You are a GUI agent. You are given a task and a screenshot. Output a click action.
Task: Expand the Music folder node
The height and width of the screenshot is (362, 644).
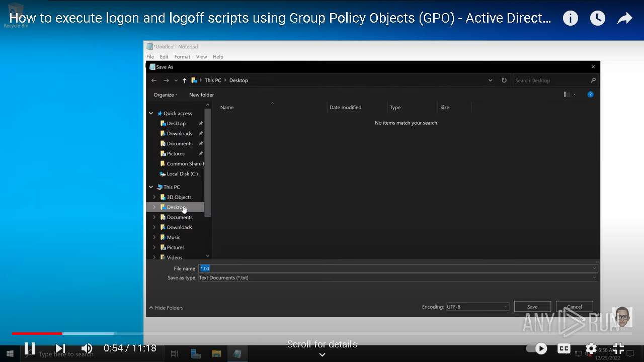[x=154, y=237]
